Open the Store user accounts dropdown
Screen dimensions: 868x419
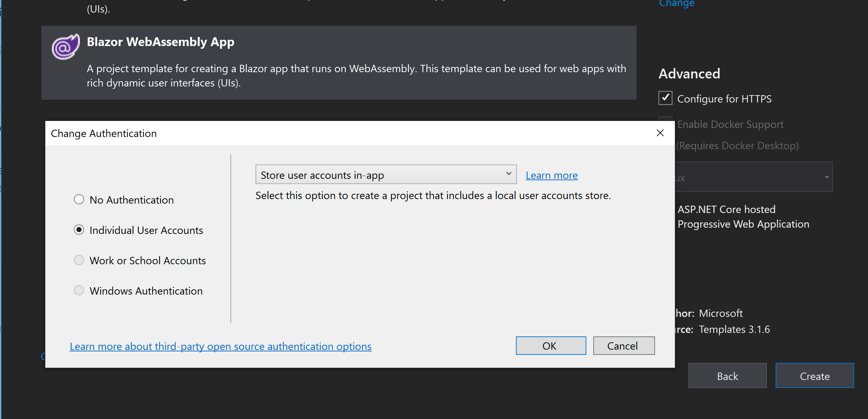385,174
